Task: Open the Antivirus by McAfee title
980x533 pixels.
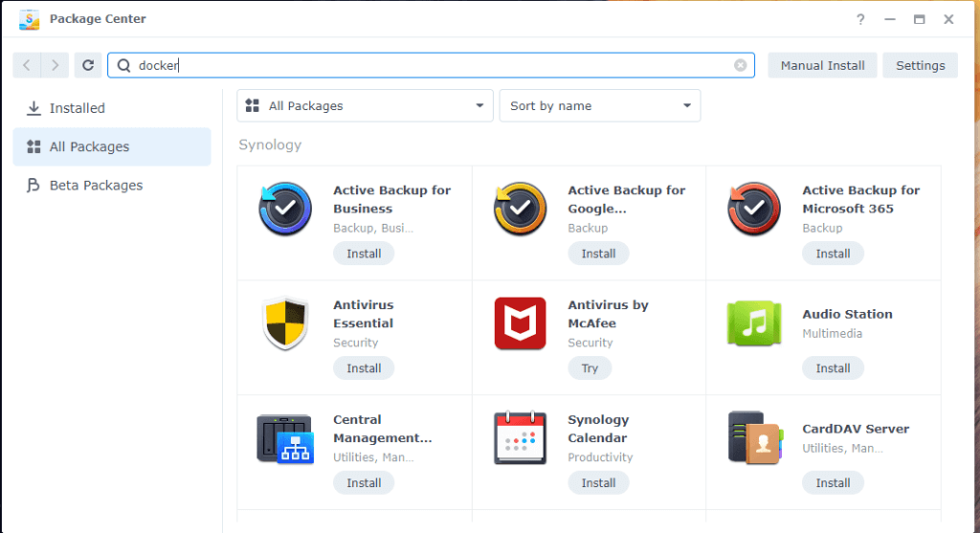Action: pos(608,314)
